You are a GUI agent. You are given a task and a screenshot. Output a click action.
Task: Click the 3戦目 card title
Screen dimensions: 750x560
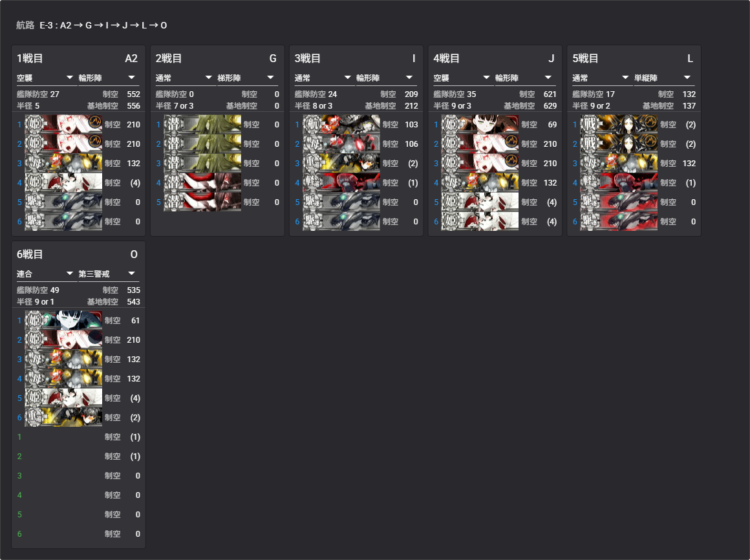click(308, 58)
